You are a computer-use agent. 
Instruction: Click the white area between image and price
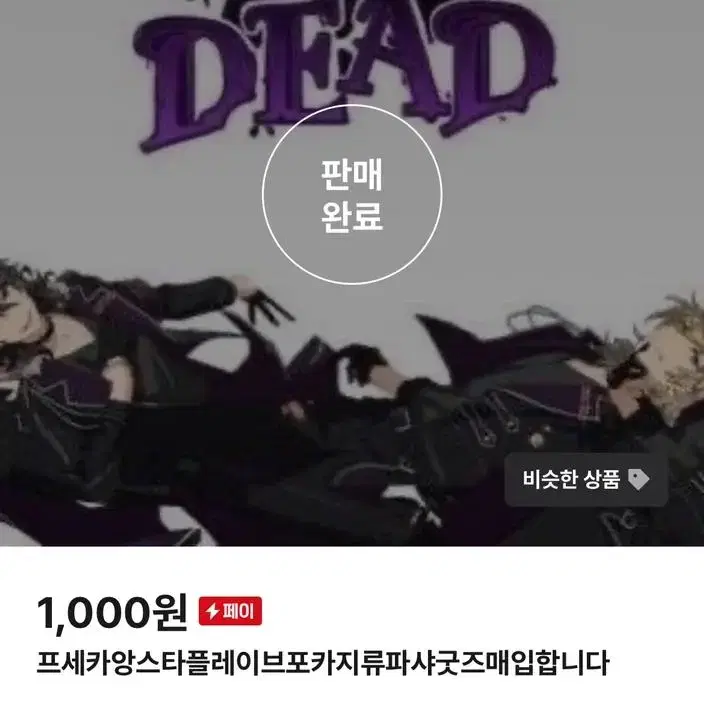click(x=352, y=568)
